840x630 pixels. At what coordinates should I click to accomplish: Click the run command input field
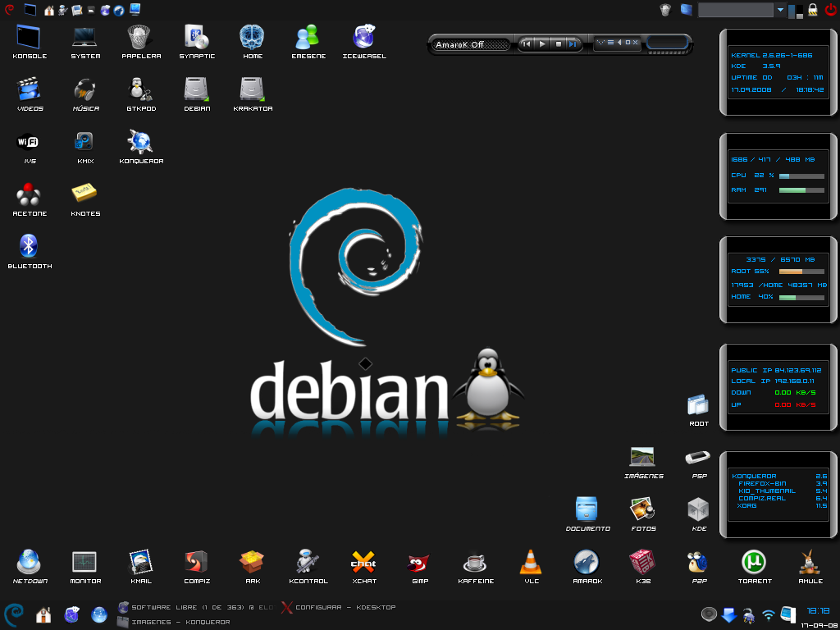[736, 10]
